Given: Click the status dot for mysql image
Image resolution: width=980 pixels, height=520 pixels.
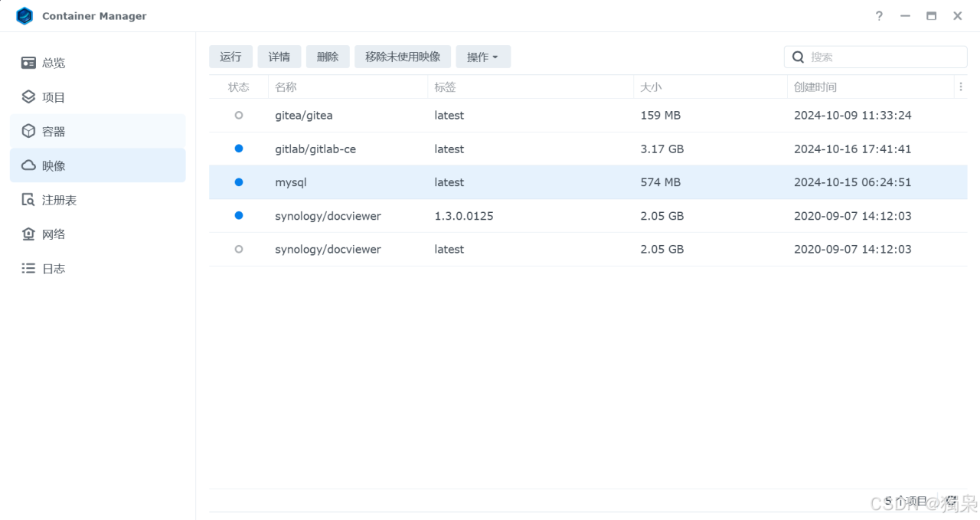Looking at the screenshot, I should [238, 182].
